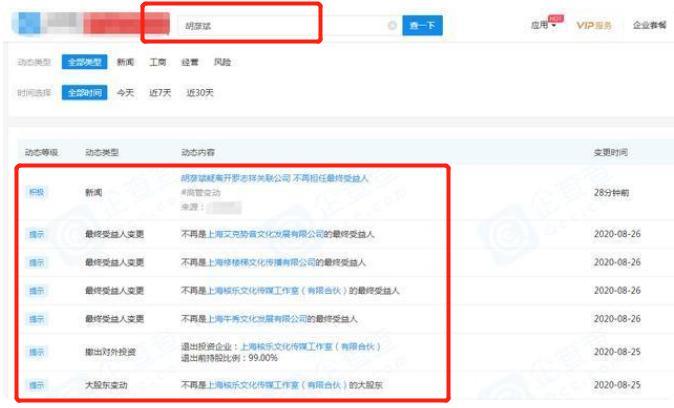Select 今天 time filter

126,93
